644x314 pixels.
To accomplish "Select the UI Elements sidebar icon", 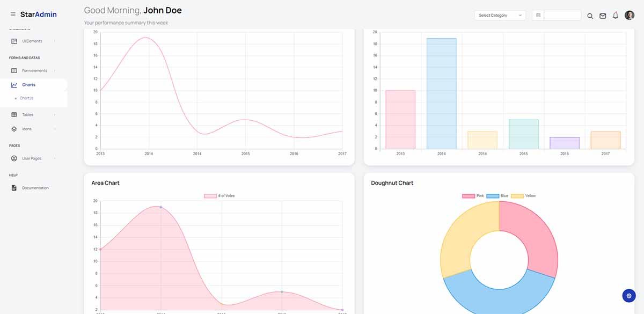I will coord(13,41).
